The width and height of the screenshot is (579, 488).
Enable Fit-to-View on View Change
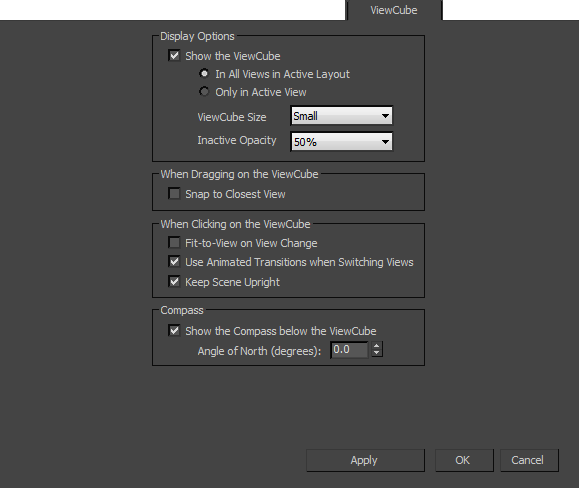pos(174,243)
